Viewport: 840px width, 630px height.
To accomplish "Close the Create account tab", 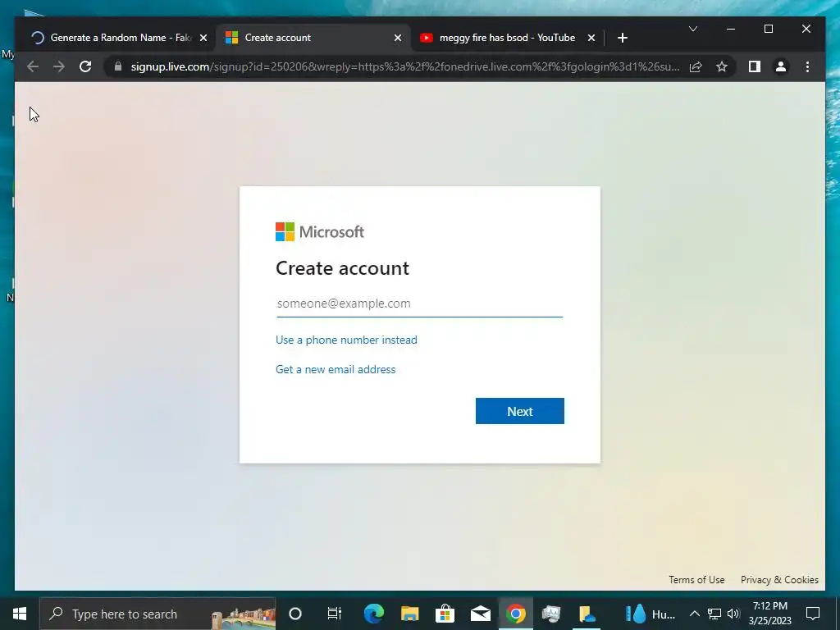I will coord(398,38).
